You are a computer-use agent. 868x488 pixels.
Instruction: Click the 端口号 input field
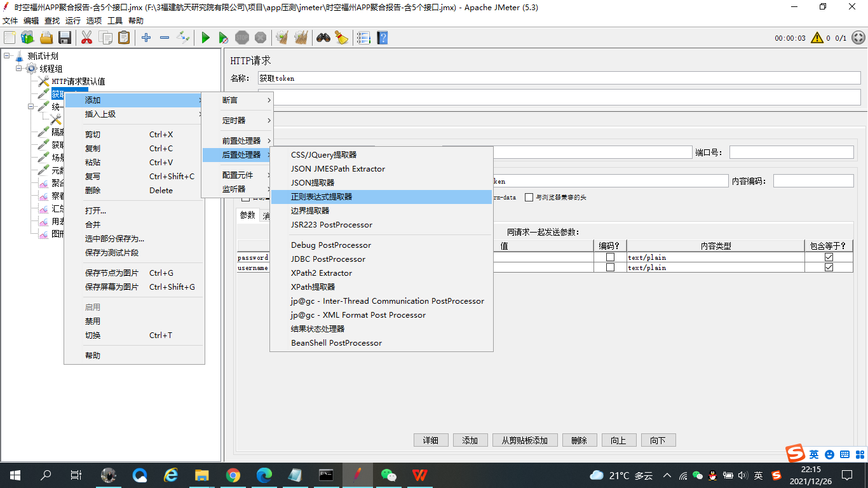click(792, 152)
